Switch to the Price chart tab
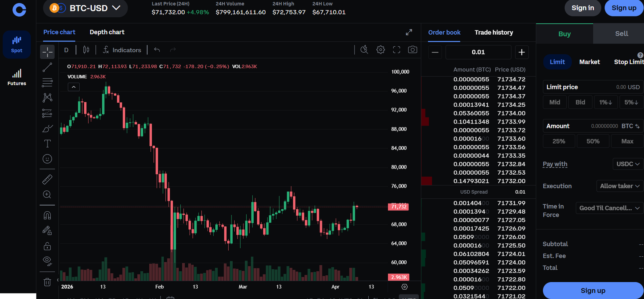The height and width of the screenshot is (299, 644). tap(59, 32)
